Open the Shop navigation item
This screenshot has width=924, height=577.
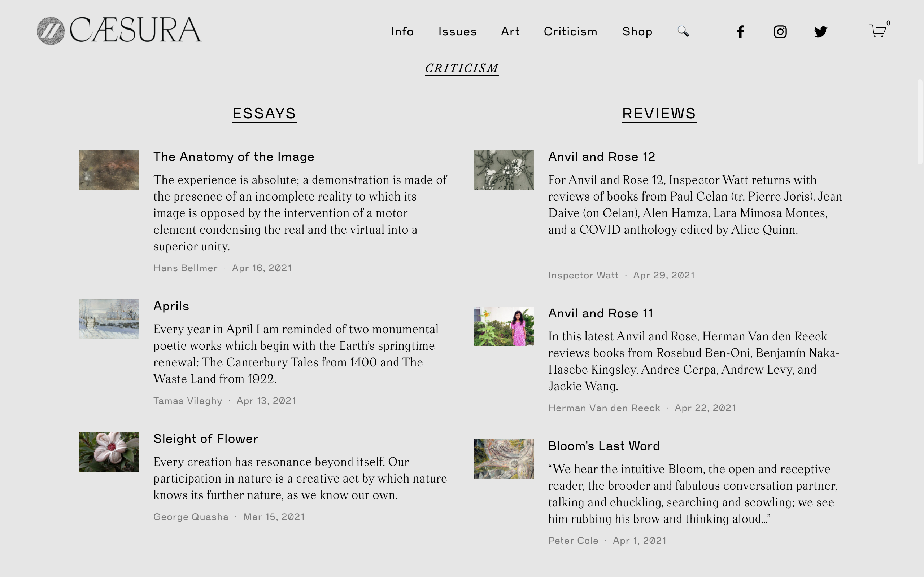[x=637, y=31]
